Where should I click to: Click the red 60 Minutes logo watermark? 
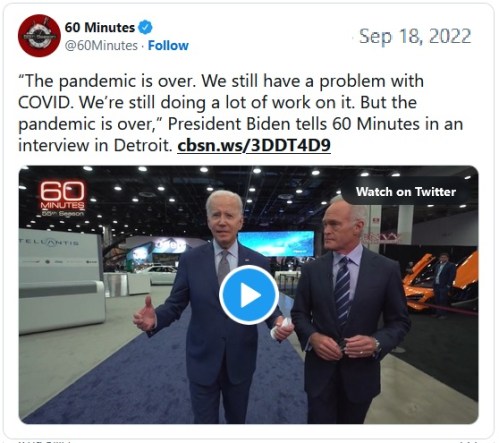[x=62, y=195]
